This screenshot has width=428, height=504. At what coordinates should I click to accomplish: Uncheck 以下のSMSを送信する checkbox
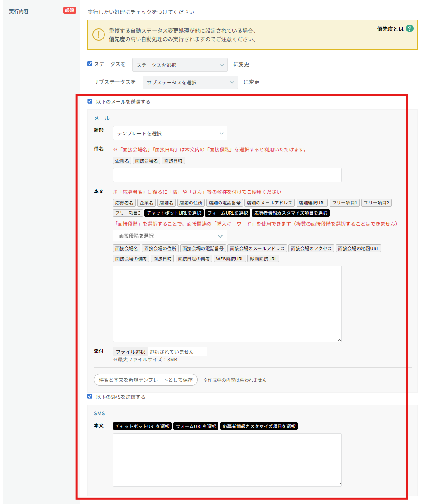click(x=90, y=396)
